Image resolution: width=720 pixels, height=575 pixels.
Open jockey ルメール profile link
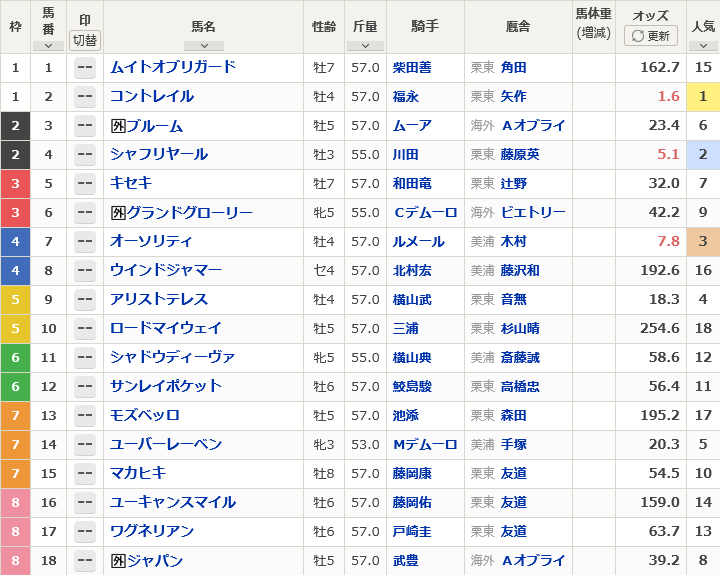(x=418, y=241)
